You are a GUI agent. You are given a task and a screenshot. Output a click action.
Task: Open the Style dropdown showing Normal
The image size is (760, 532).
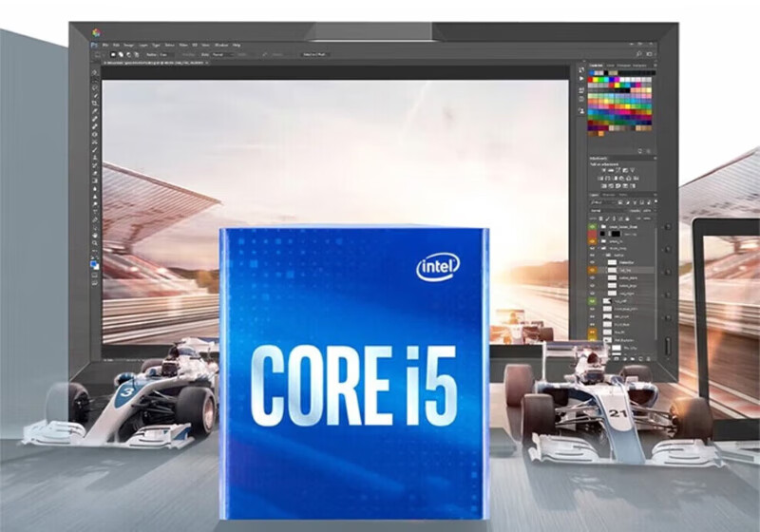(223, 54)
